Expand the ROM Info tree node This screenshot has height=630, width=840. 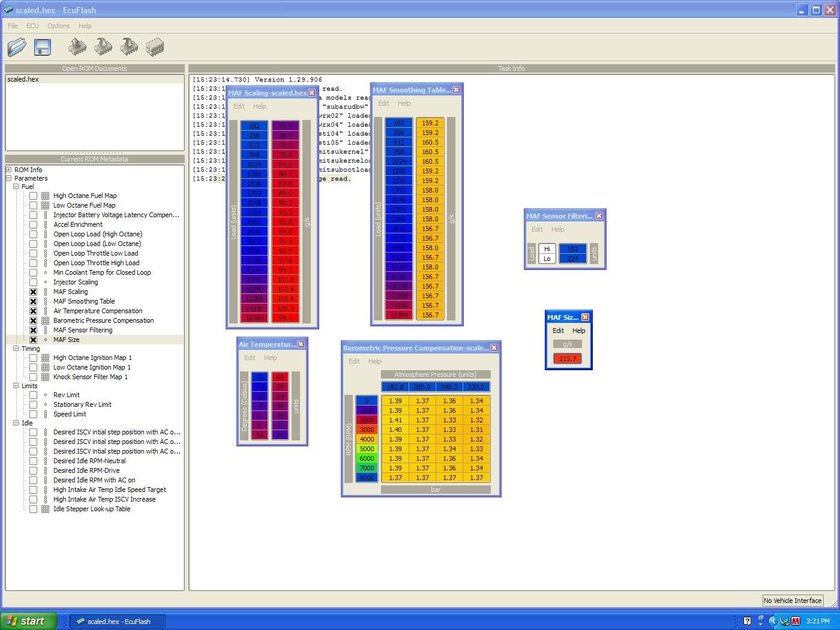click(x=9, y=170)
